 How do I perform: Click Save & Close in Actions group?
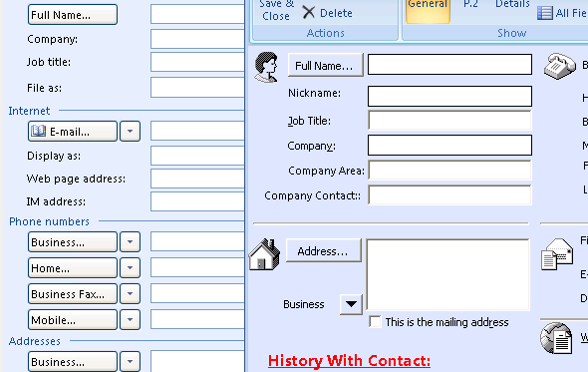coord(276,11)
